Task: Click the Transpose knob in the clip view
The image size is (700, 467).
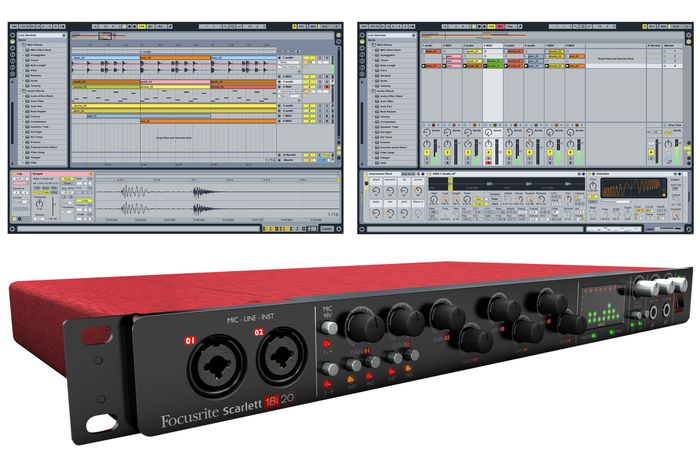Action: [39, 204]
